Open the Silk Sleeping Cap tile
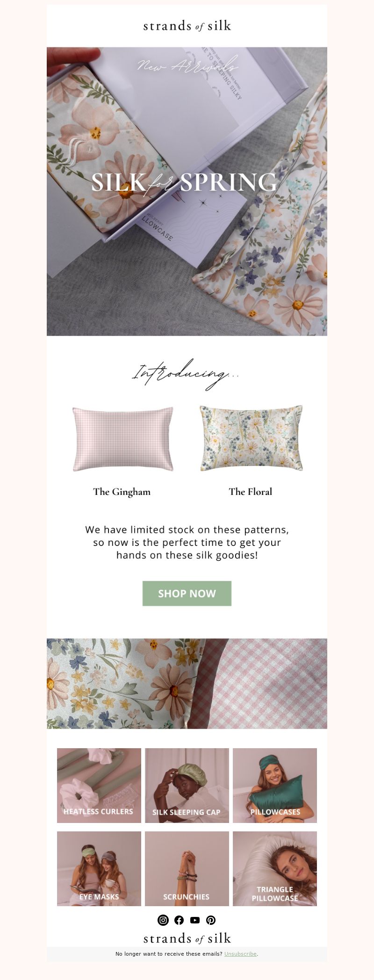The height and width of the screenshot is (980, 374). point(187,785)
